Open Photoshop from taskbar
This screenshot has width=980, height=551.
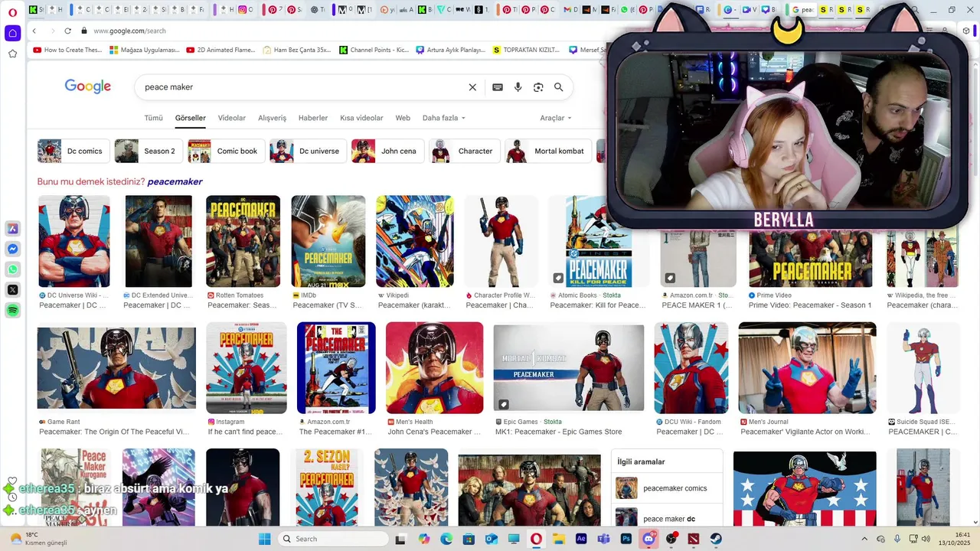click(x=626, y=539)
